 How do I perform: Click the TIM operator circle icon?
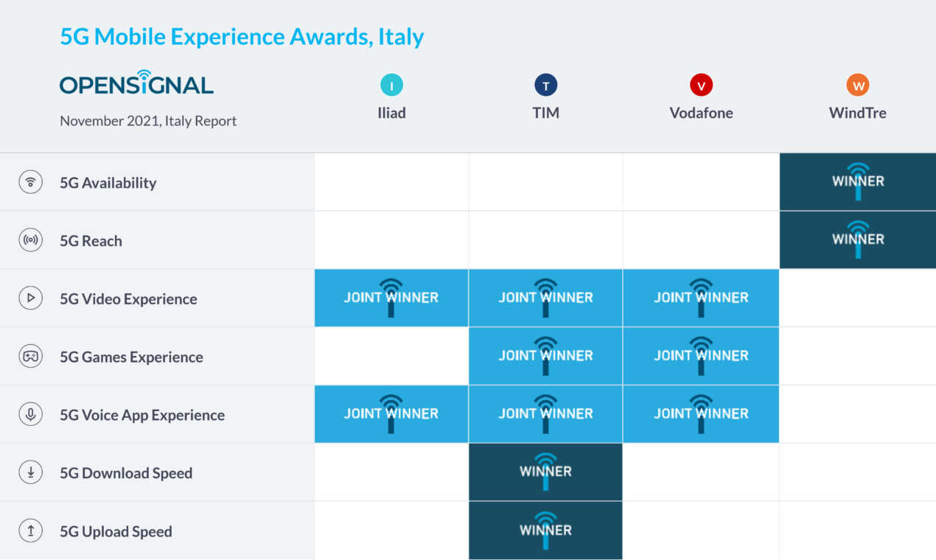click(x=546, y=85)
